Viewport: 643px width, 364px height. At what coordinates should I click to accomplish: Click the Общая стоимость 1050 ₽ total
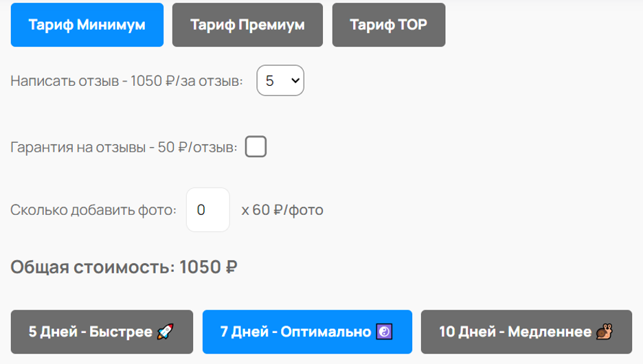coord(124,267)
